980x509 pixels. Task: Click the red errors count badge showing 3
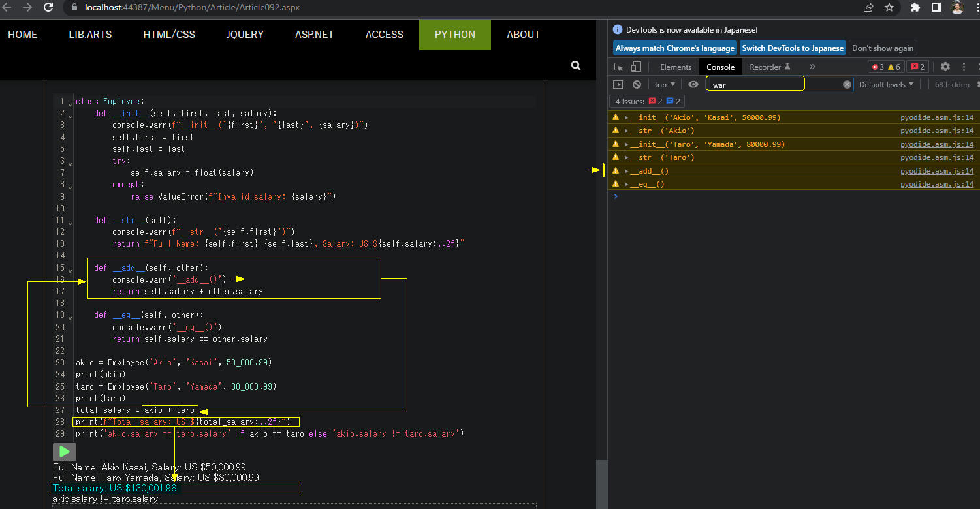877,67
